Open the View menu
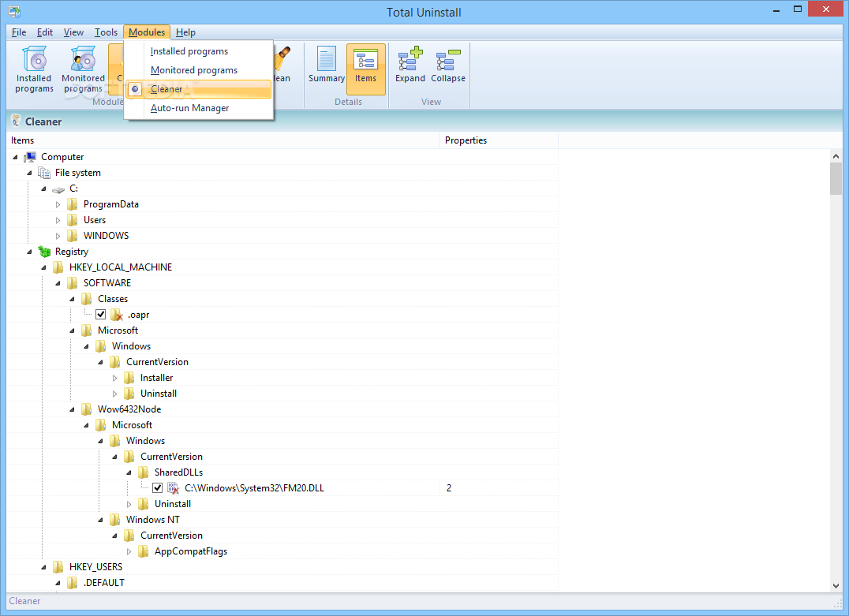Screen dimensions: 849x616 tap(73, 32)
